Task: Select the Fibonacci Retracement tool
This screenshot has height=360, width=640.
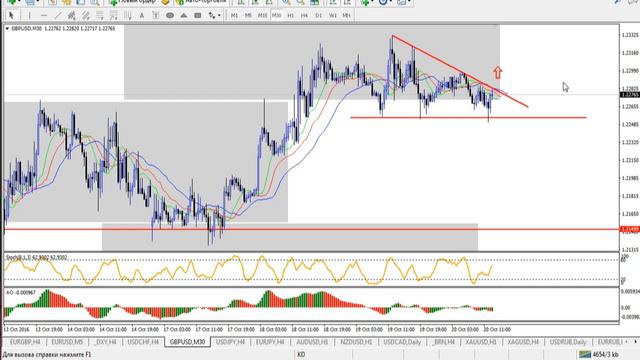Action: pos(100,16)
